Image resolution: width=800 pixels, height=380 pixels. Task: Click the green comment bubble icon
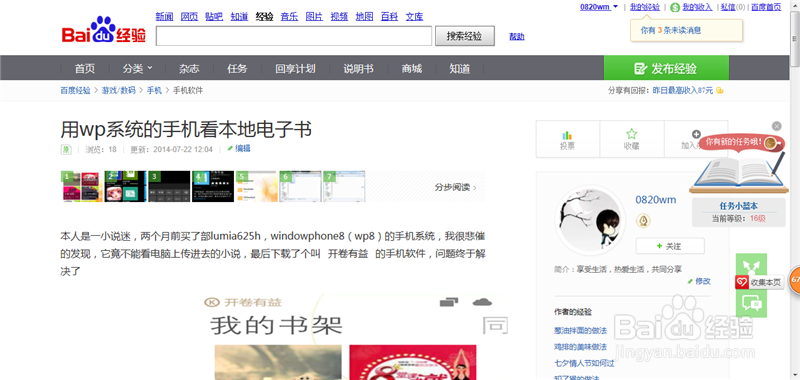tap(752, 303)
